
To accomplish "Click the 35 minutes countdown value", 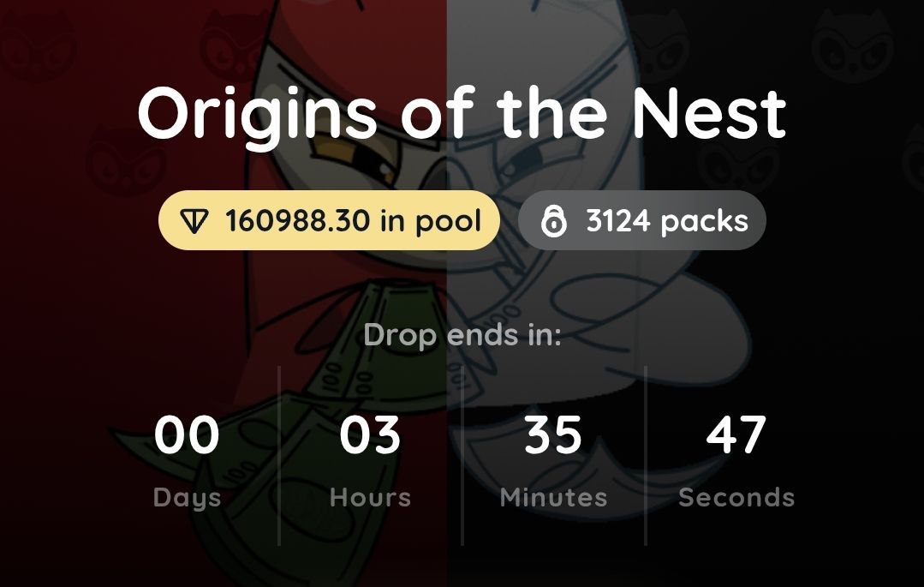I will (553, 434).
